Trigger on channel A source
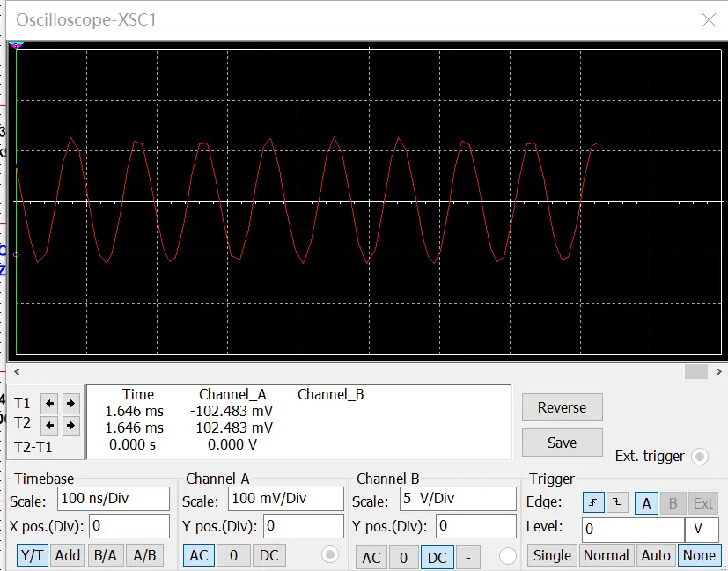This screenshot has height=571, width=728. pos(646,503)
